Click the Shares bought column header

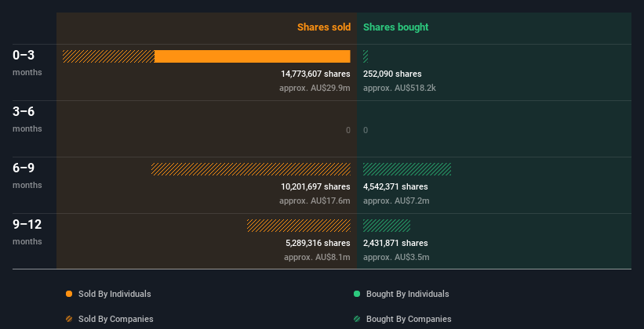pos(396,27)
